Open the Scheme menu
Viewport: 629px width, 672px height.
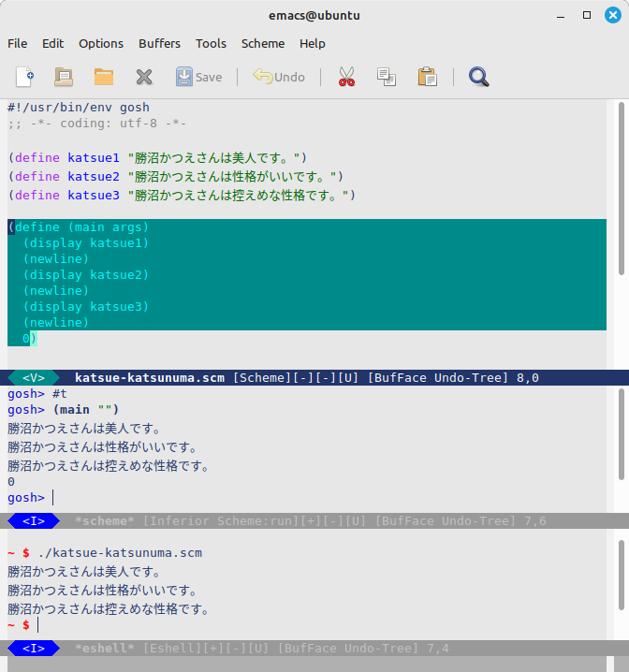coord(263,44)
